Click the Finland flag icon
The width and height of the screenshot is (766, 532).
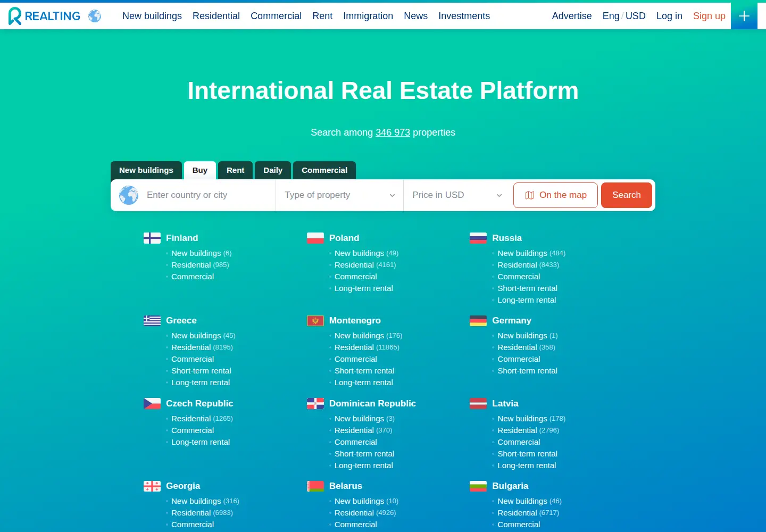152,238
